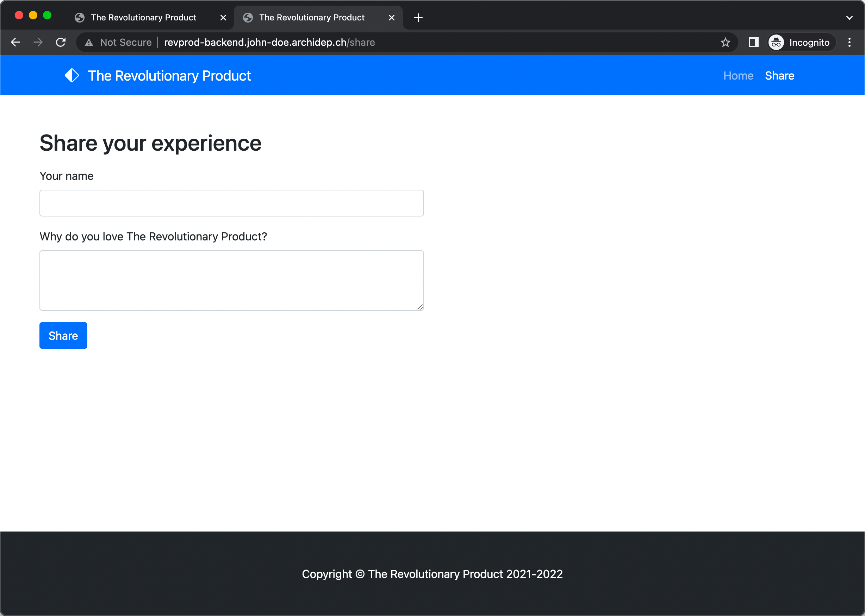
Task: Click the Not Secure warning icon
Action: (89, 43)
